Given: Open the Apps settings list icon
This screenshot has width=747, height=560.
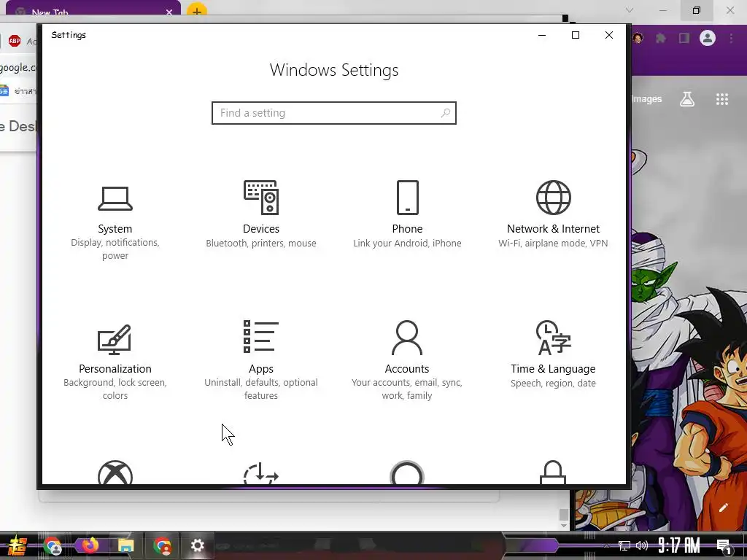Looking at the screenshot, I should [261, 337].
